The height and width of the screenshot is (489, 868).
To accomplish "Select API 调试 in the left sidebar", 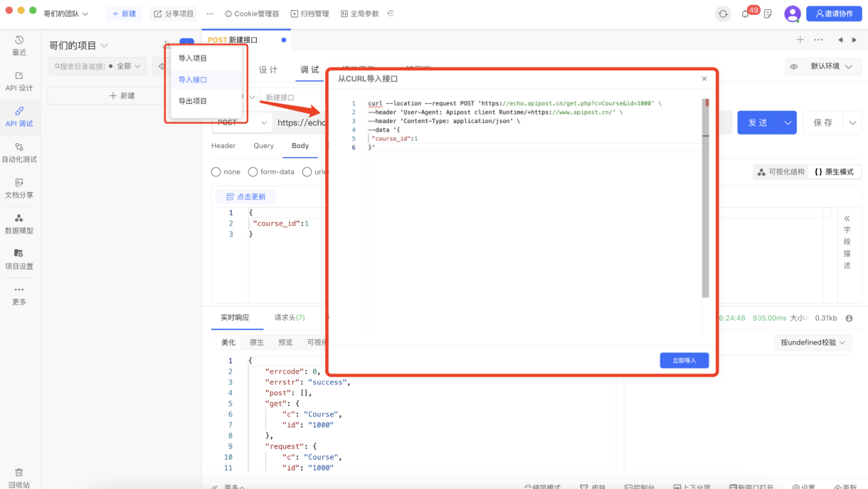I will [19, 117].
